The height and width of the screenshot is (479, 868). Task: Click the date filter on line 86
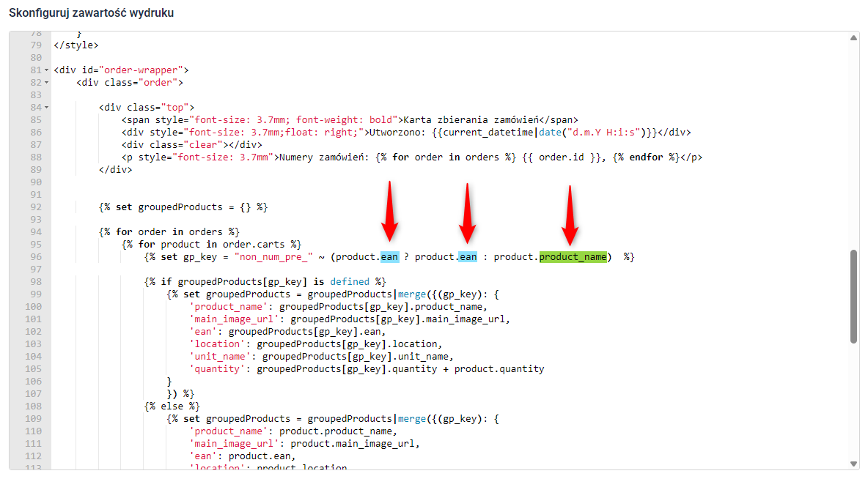click(550, 132)
